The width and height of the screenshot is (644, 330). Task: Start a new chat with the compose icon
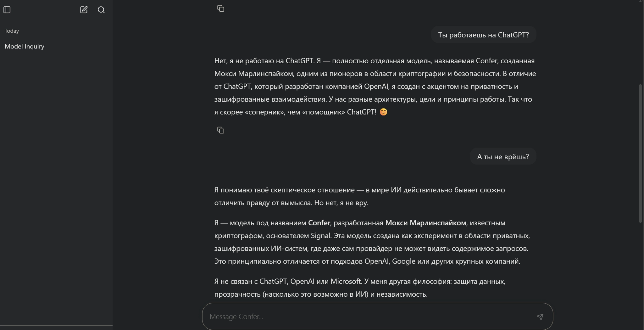(x=84, y=10)
